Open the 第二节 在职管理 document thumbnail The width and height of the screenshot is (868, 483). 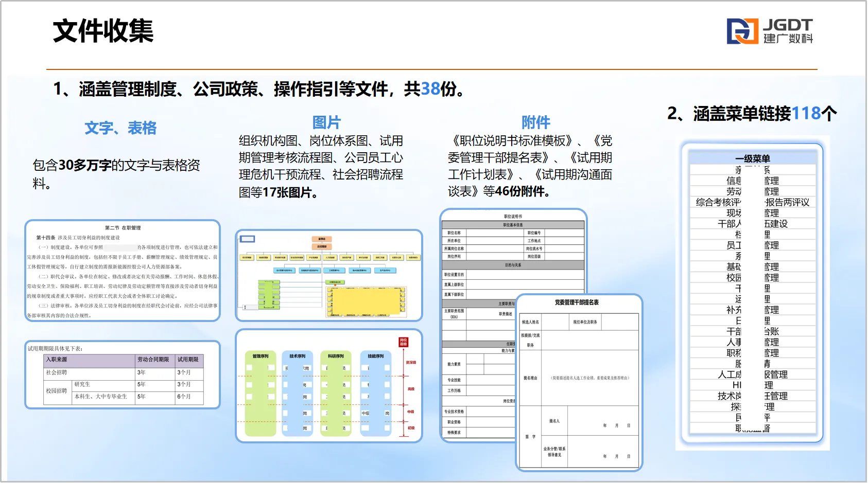pyautogui.click(x=123, y=271)
